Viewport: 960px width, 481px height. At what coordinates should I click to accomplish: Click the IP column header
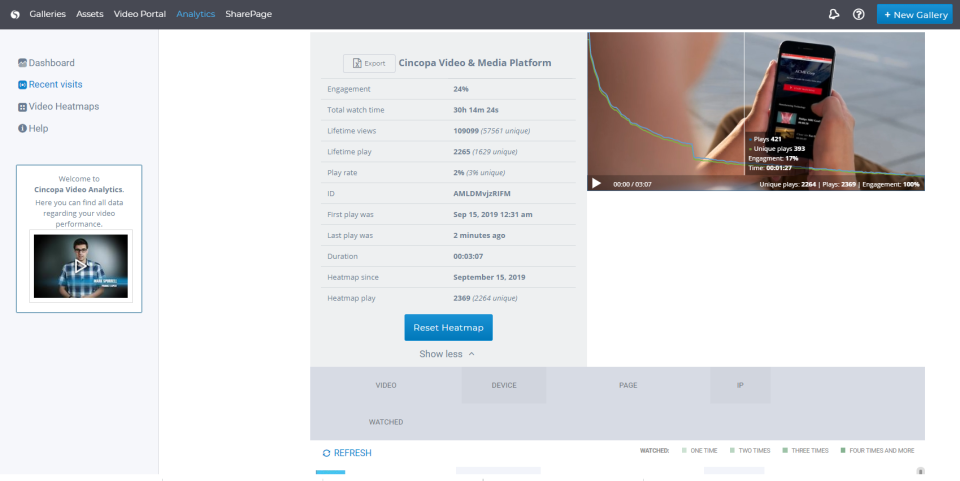pos(740,386)
